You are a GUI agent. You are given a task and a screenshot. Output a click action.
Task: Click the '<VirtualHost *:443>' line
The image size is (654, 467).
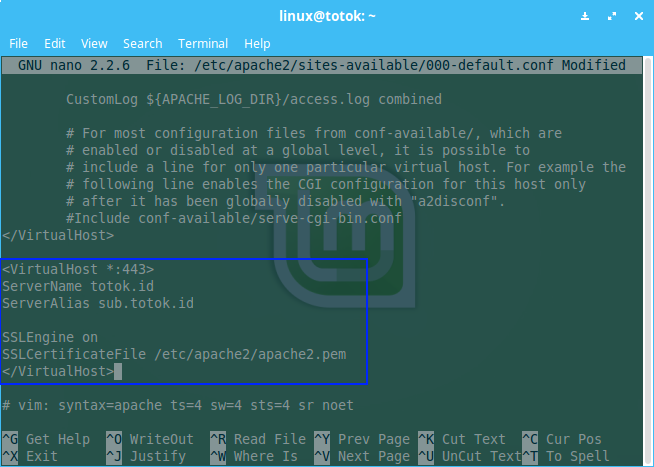tap(78, 270)
